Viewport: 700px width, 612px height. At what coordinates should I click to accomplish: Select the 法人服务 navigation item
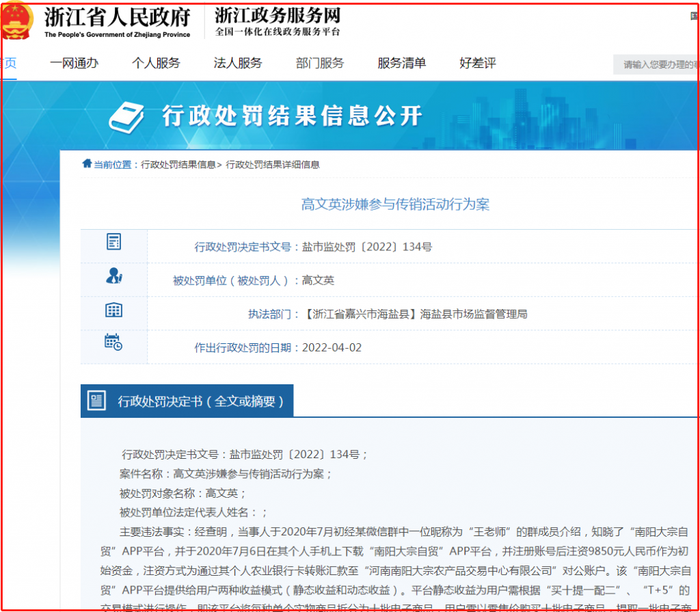238,64
